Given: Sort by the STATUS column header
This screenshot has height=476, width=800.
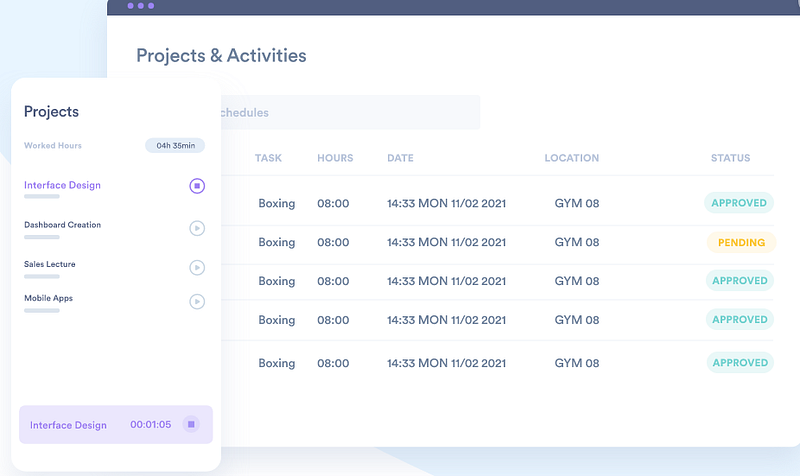Looking at the screenshot, I should [x=731, y=158].
